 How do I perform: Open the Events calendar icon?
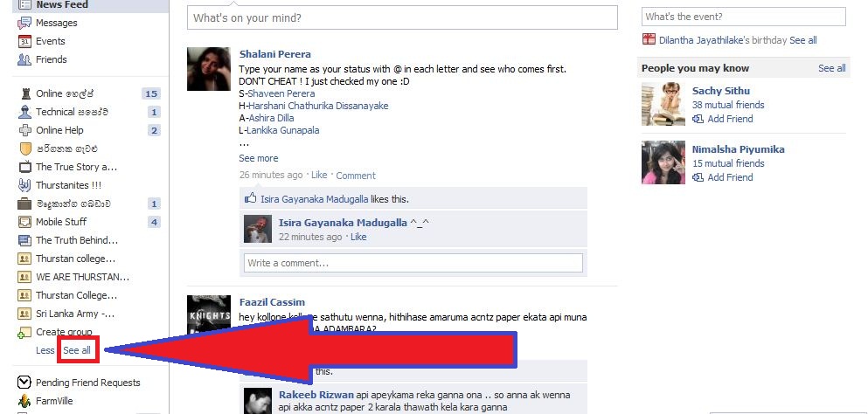pyautogui.click(x=24, y=41)
